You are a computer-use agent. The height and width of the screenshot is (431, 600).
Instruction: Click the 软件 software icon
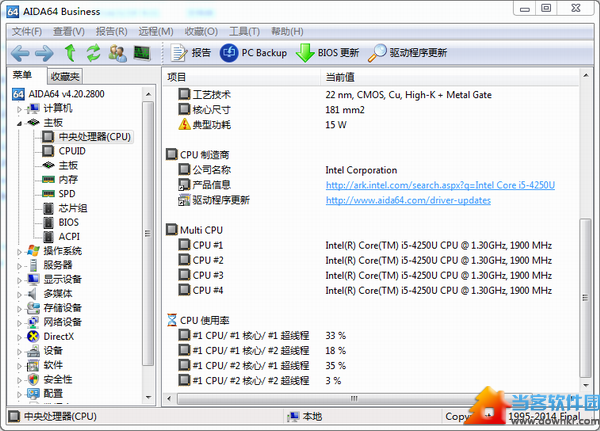tap(33, 365)
